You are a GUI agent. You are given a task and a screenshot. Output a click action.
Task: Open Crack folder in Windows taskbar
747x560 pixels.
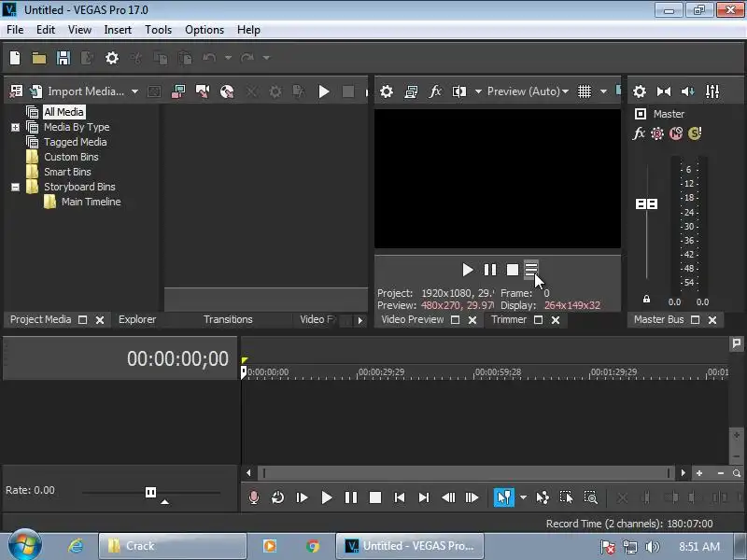[x=173, y=546]
